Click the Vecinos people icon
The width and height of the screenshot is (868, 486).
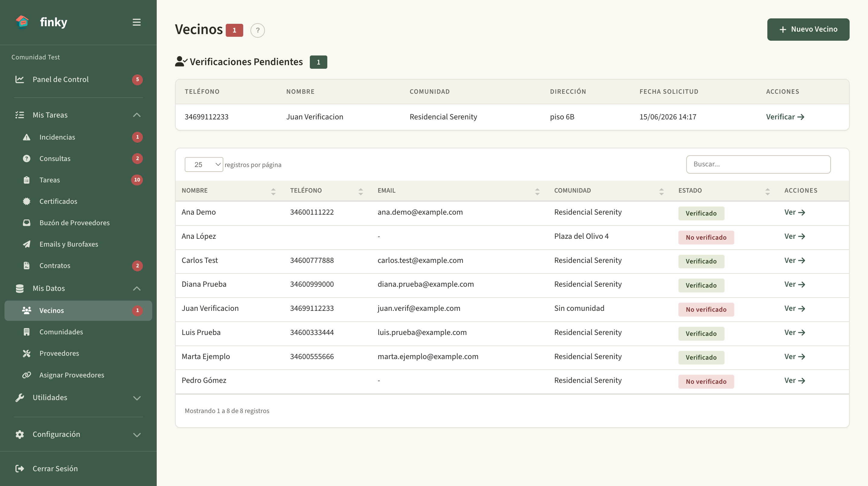pyautogui.click(x=27, y=311)
